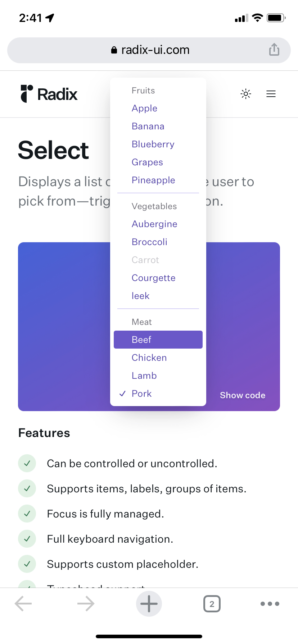
Task: Tap the radix-ui.com address bar
Action: 149,50
